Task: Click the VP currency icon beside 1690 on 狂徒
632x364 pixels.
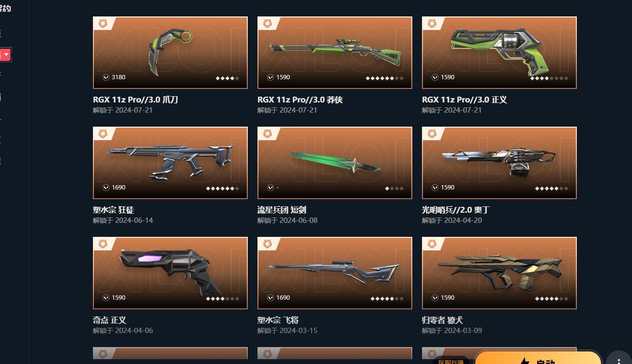Action: coord(106,187)
